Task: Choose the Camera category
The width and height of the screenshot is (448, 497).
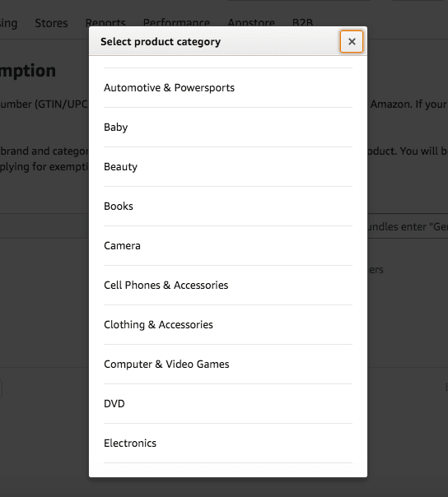Action: coord(228,246)
